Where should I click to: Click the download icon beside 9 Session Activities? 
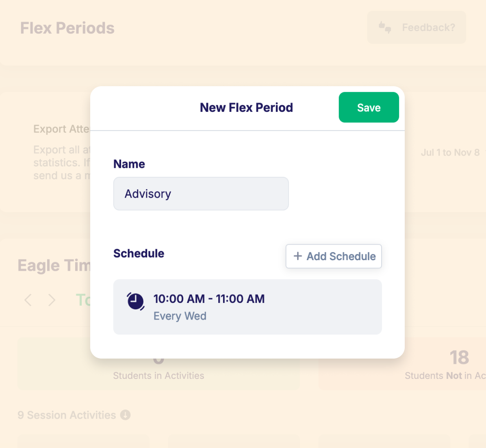tap(126, 415)
